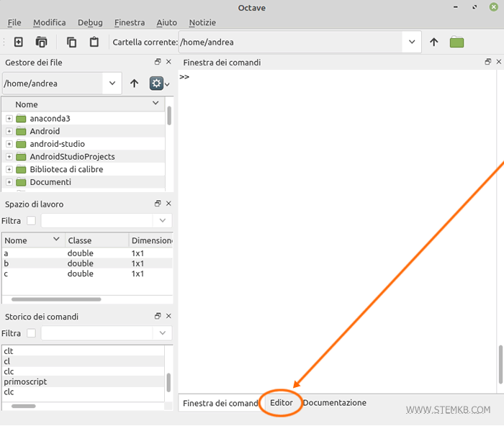Viewport: 504px width, 426px height.
Task: Expand the android-studio folder
Action: 9,144
